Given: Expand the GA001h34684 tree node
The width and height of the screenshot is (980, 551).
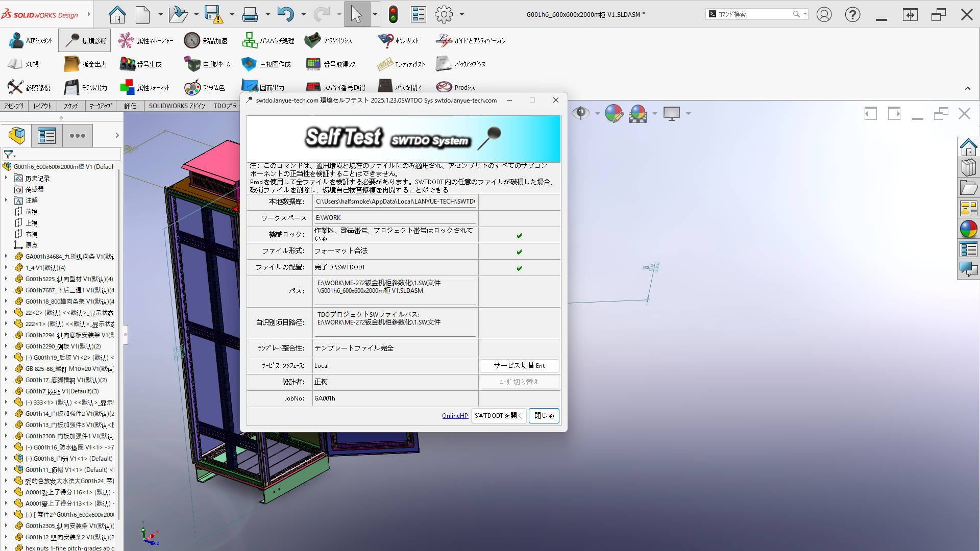Looking at the screenshot, I should tap(6, 257).
